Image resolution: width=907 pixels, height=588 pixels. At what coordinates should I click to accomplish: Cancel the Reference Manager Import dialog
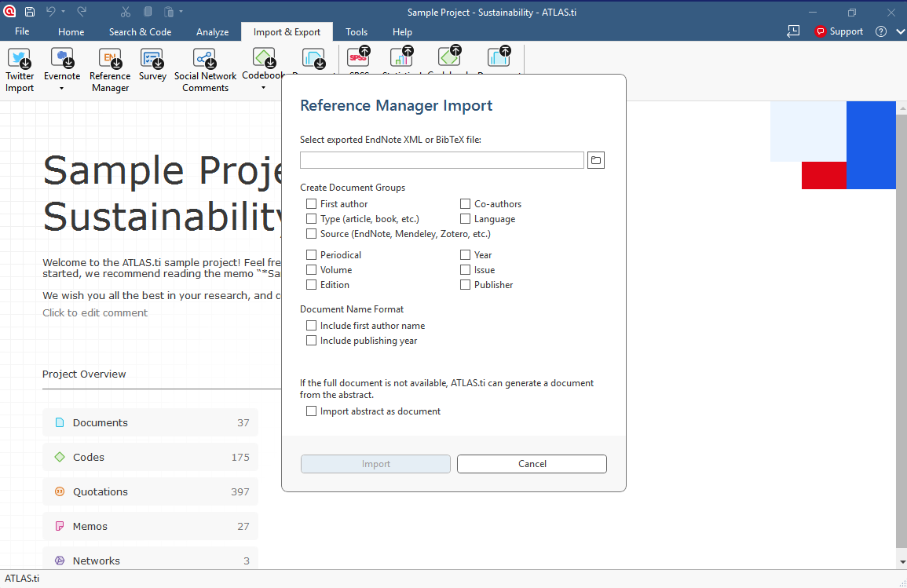click(x=532, y=464)
